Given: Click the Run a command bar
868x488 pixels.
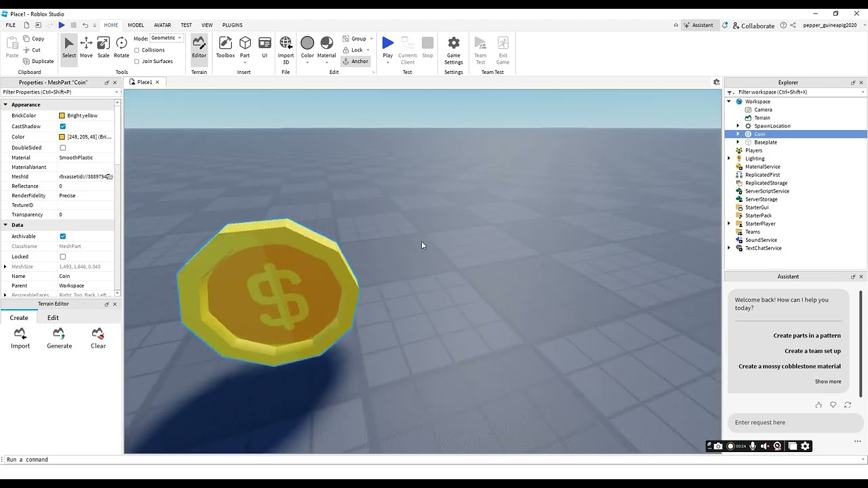Looking at the screenshot, I should pos(434,460).
